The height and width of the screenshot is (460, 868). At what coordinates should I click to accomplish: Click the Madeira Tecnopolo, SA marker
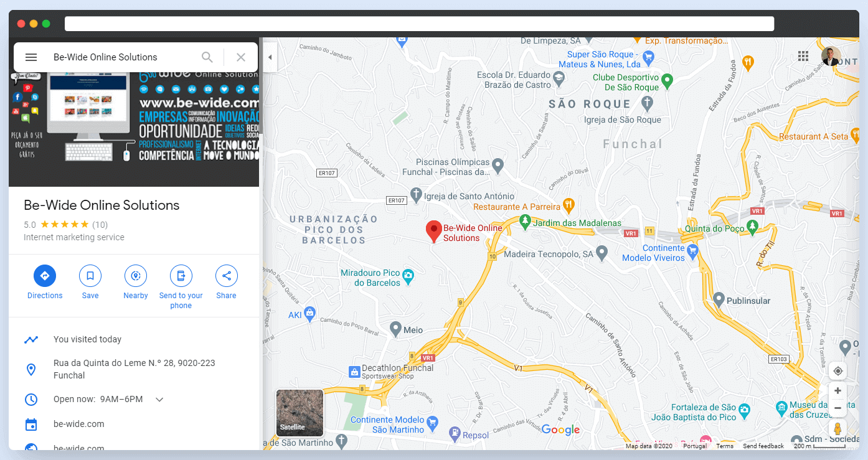601,252
